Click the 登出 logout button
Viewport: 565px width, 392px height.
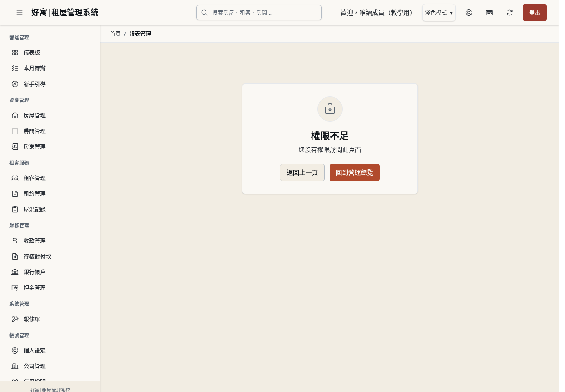[x=535, y=13]
